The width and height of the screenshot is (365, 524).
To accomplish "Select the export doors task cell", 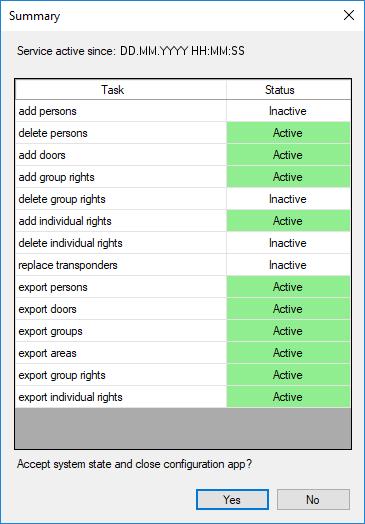I will click(121, 309).
